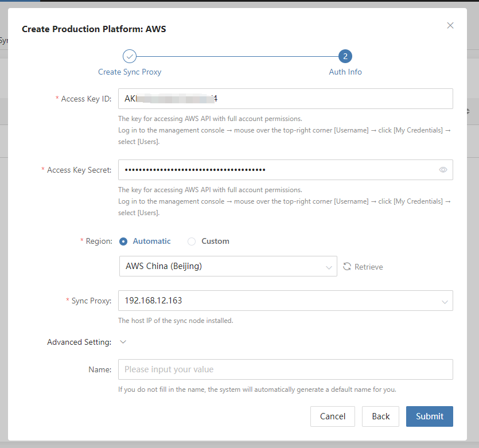Select the Auth Info step label
Viewport: 479px width, 448px height.
click(345, 72)
